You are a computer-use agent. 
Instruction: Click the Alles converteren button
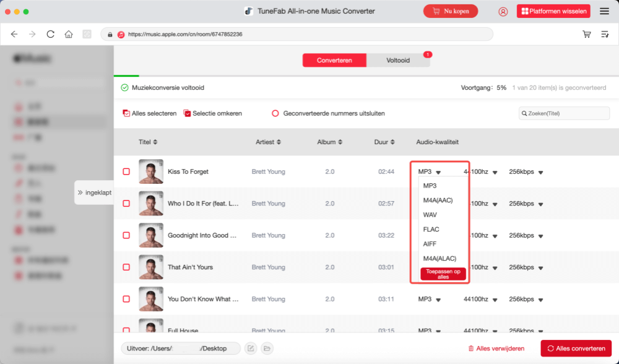[x=576, y=349]
